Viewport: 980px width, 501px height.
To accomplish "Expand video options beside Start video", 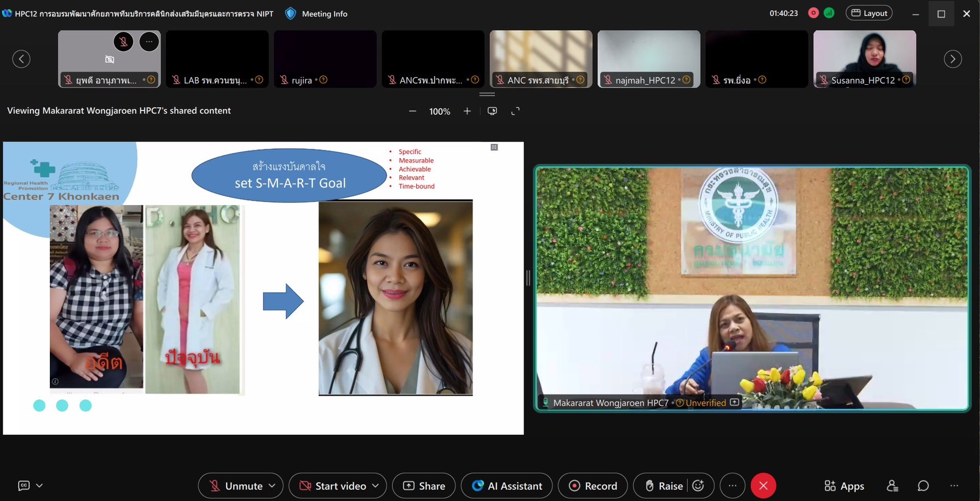I will pyautogui.click(x=376, y=486).
